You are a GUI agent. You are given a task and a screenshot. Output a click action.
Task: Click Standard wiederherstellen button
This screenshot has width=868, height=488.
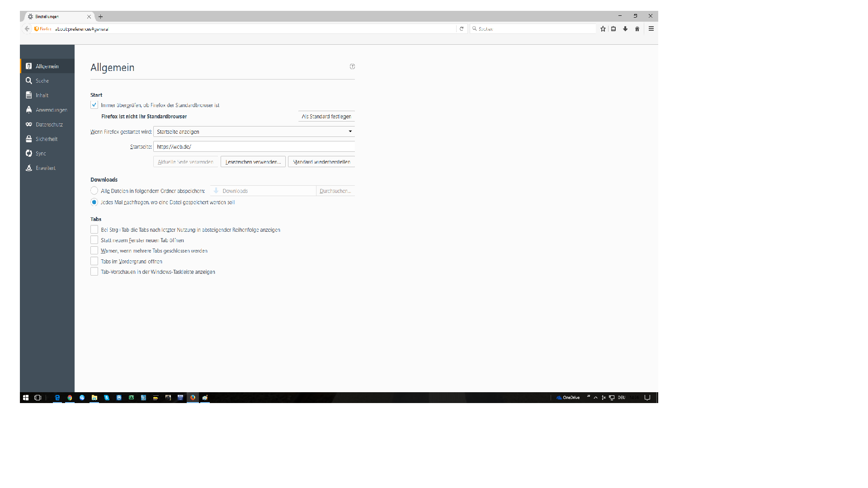tap(321, 162)
